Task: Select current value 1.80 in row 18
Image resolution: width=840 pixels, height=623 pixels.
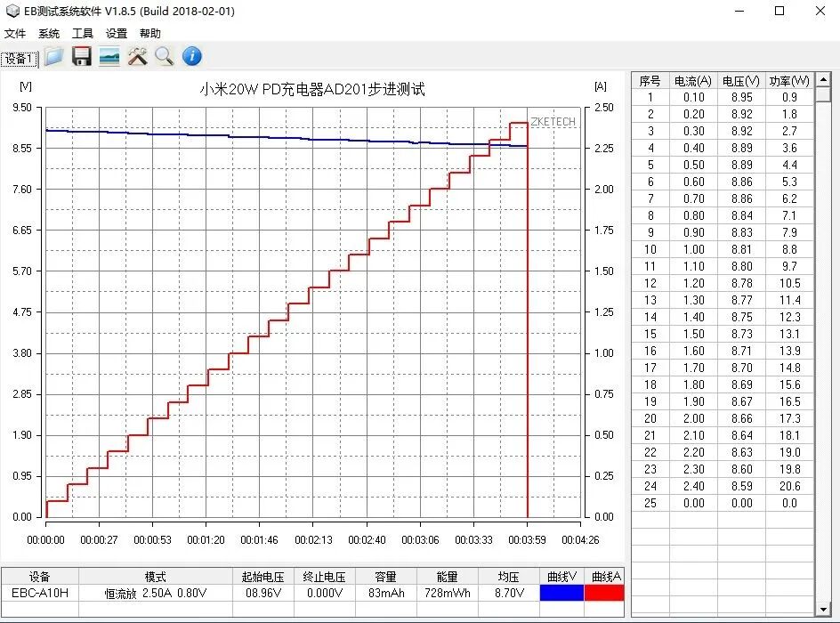Action: 694,384
